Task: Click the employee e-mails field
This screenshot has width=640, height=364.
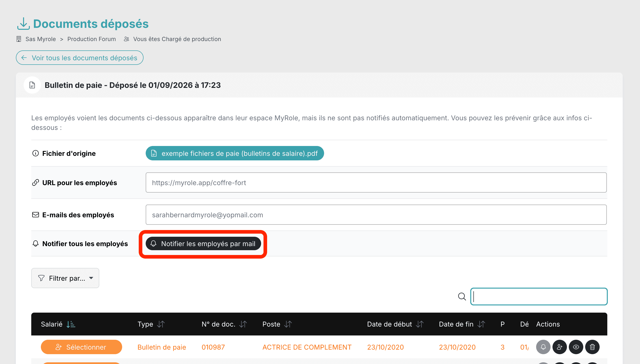Action: (376, 215)
